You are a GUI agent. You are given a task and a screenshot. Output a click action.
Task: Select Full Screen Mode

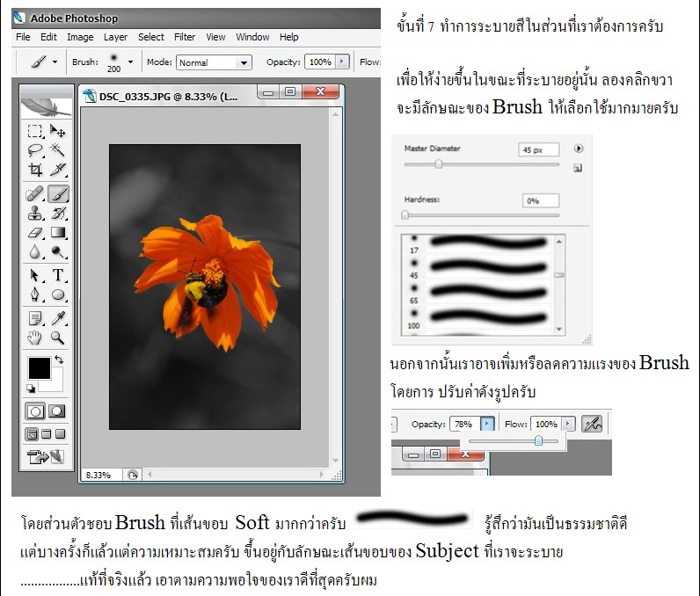61,434
